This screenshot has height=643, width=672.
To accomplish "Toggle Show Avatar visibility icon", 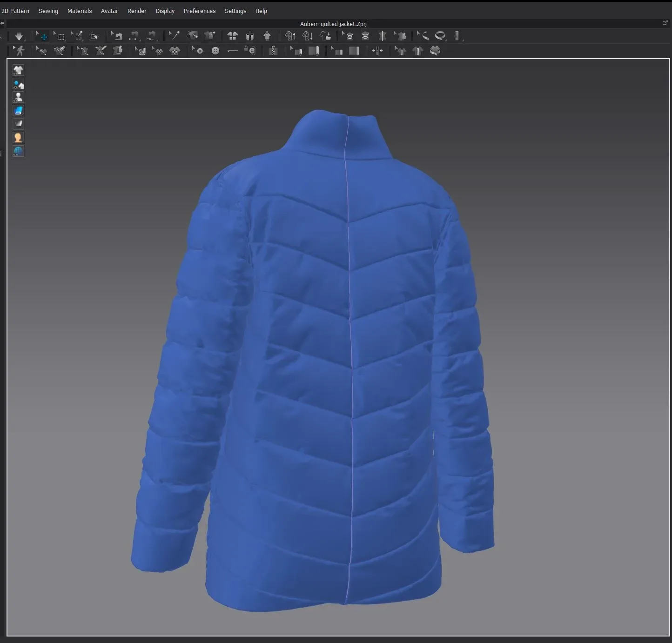I will 18,97.
